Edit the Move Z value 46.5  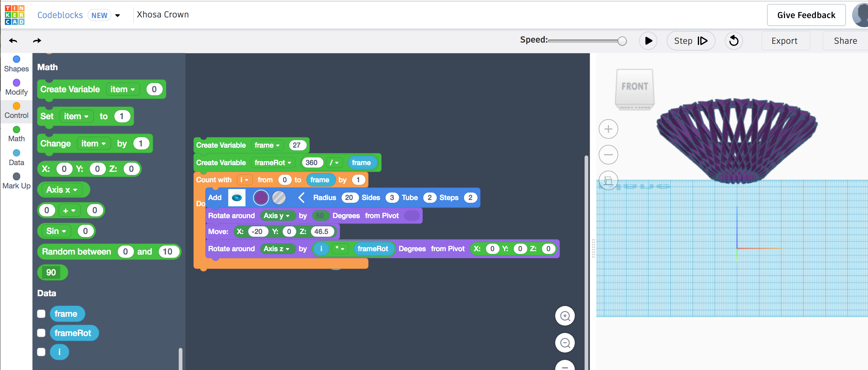(x=321, y=232)
